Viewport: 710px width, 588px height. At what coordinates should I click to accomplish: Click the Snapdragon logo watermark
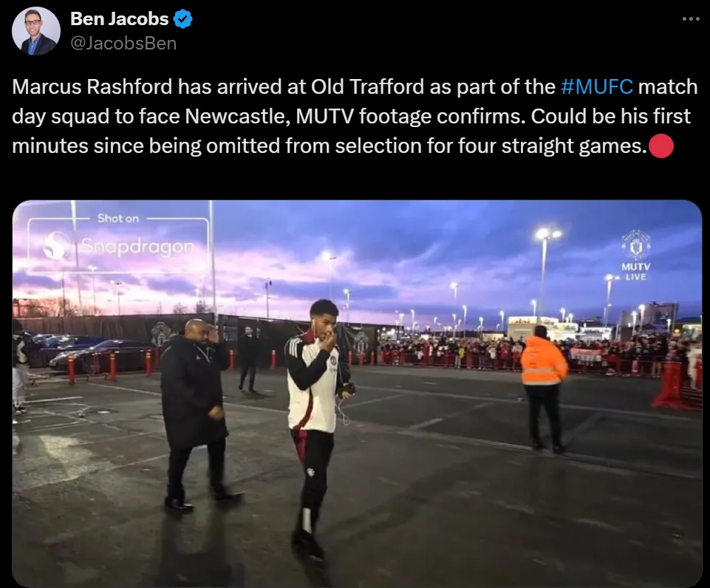point(118,246)
